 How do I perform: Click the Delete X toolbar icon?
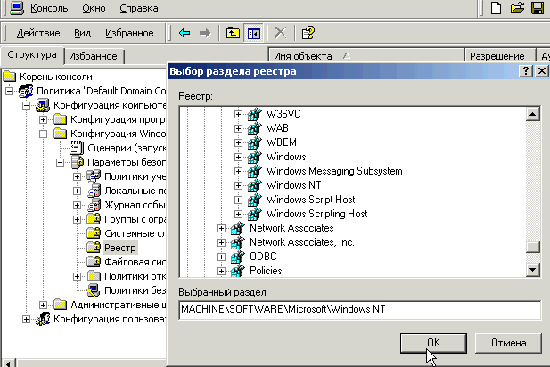click(x=280, y=33)
